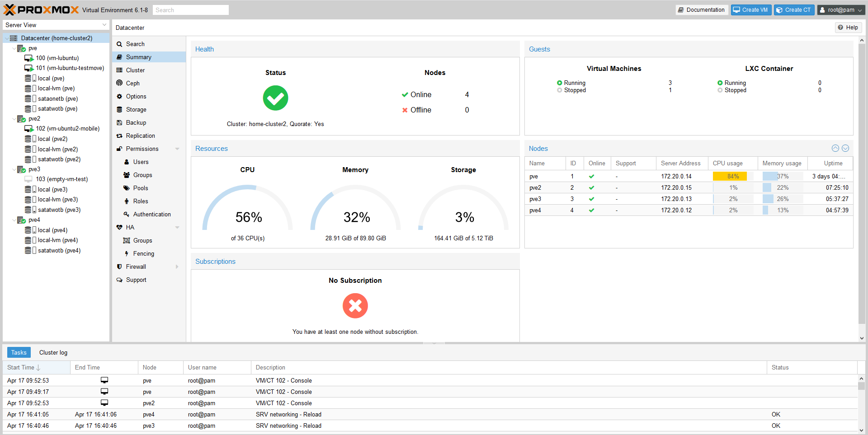The width and height of the screenshot is (868, 435).
Task: Open the root@pam user menu
Action: coord(840,9)
